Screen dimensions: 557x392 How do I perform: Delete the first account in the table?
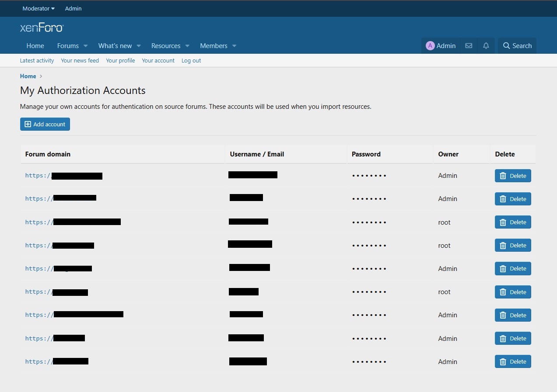(513, 176)
